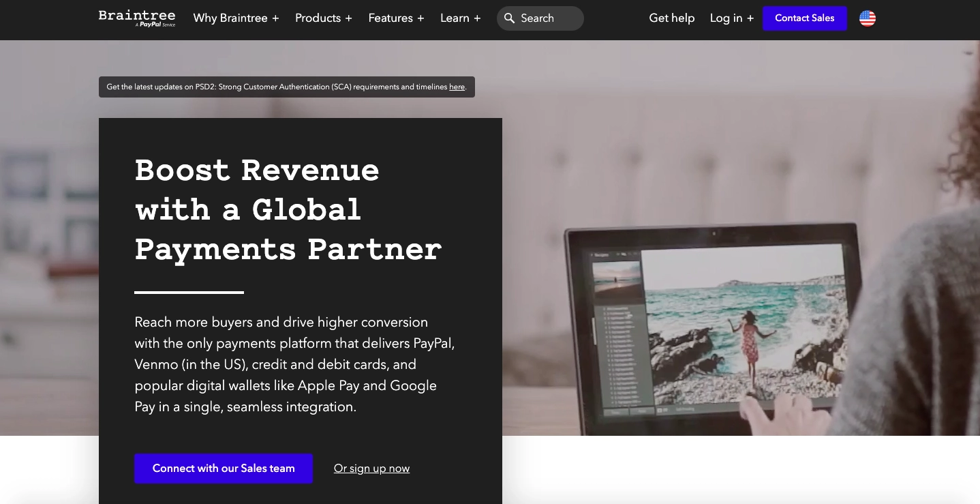The image size is (980, 504).
Task: Open the US flag region selector
Action: pos(868,18)
